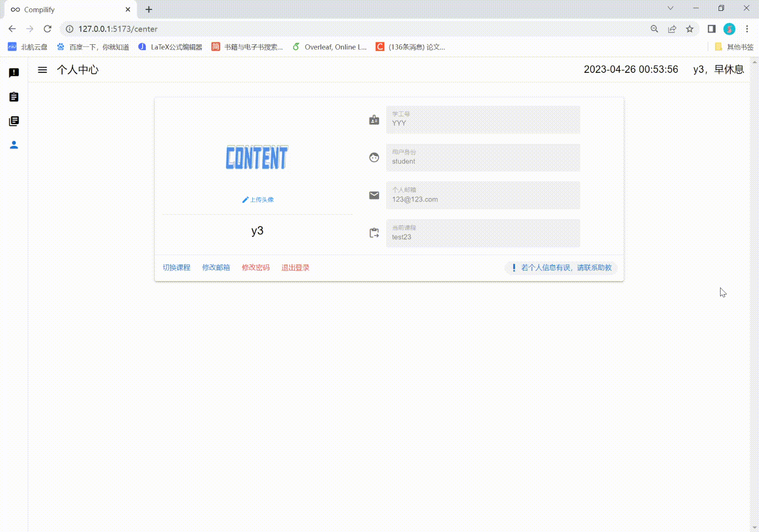Open the assignments clipboard icon in sidebar
Image resolution: width=759 pixels, height=532 pixels.
[x=13, y=97]
